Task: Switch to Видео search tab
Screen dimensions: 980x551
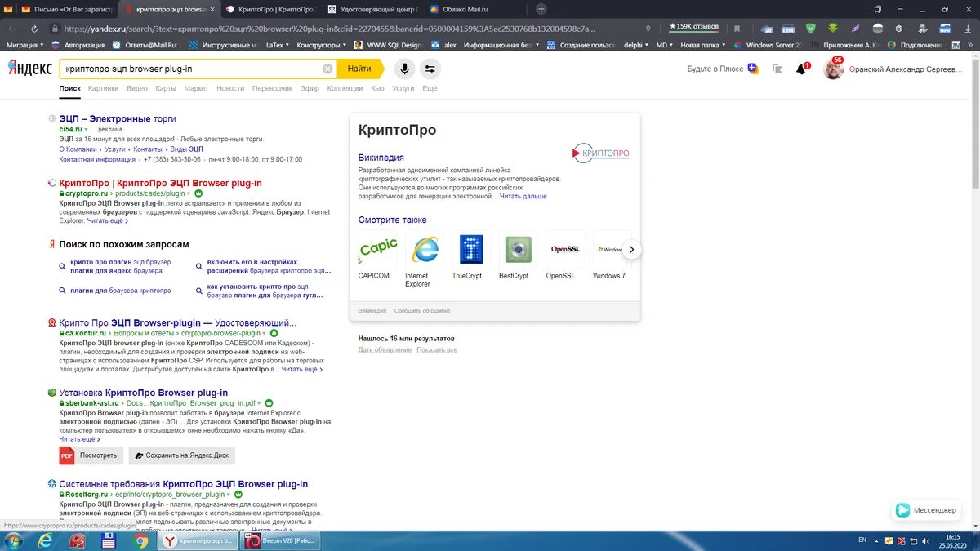Action: click(137, 88)
